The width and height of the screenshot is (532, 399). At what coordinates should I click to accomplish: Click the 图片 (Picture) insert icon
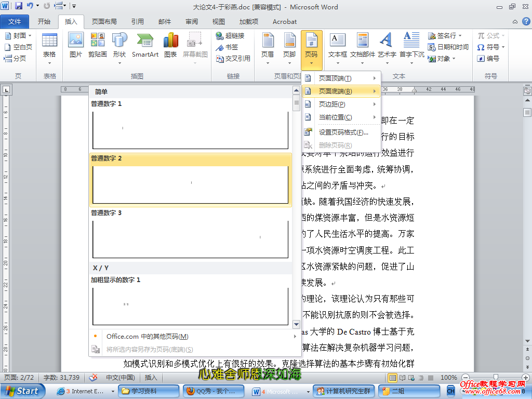pyautogui.click(x=76, y=45)
